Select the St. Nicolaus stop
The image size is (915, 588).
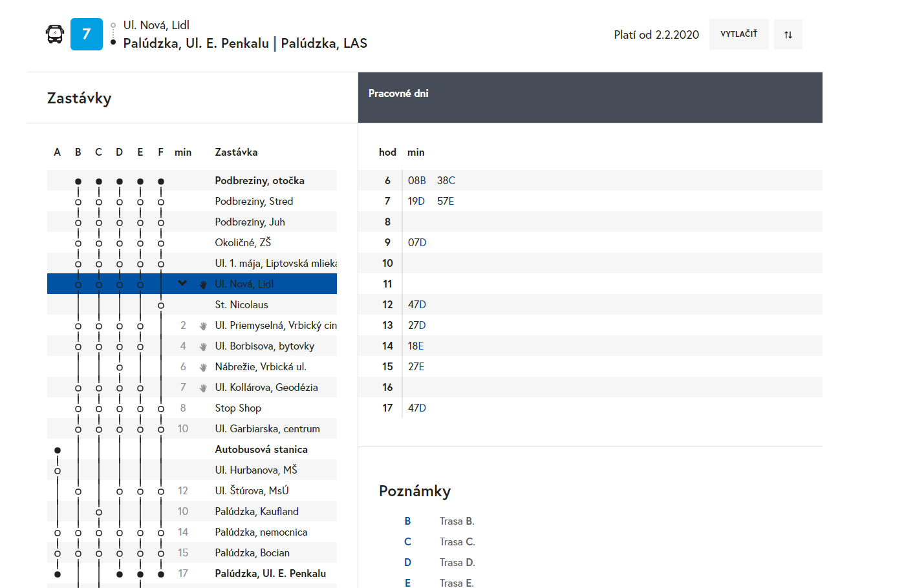click(x=241, y=305)
